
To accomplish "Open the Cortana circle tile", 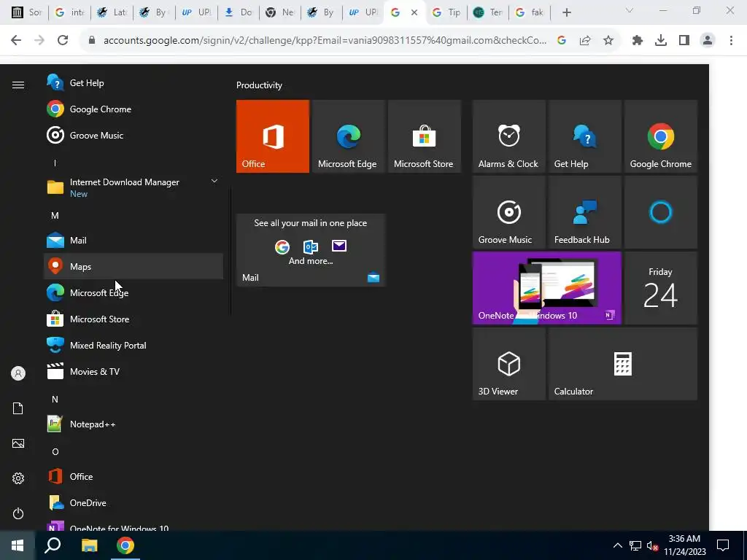I will (x=660, y=212).
